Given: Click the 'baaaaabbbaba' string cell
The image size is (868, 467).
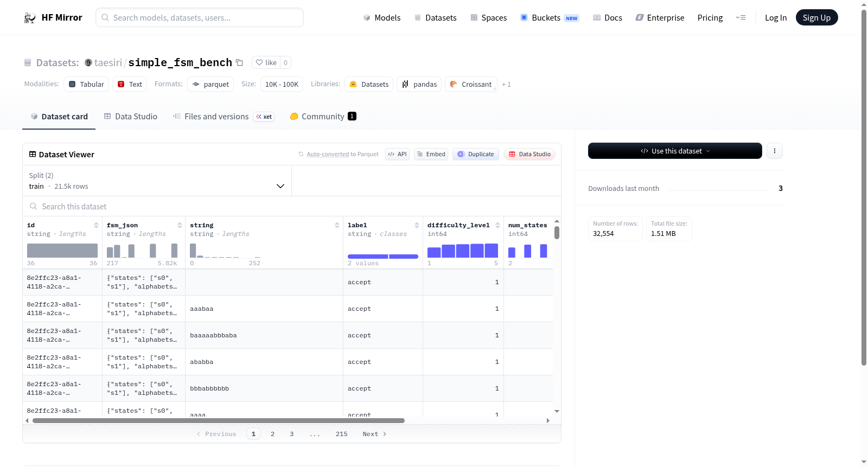Looking at the screenshot, I should click(x=264, y=335).
